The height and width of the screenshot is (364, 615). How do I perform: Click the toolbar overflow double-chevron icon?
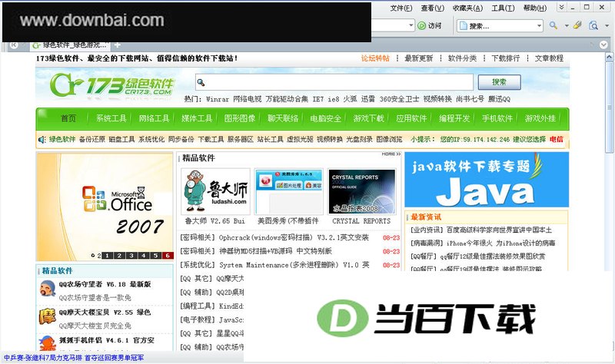coord(562,7)
